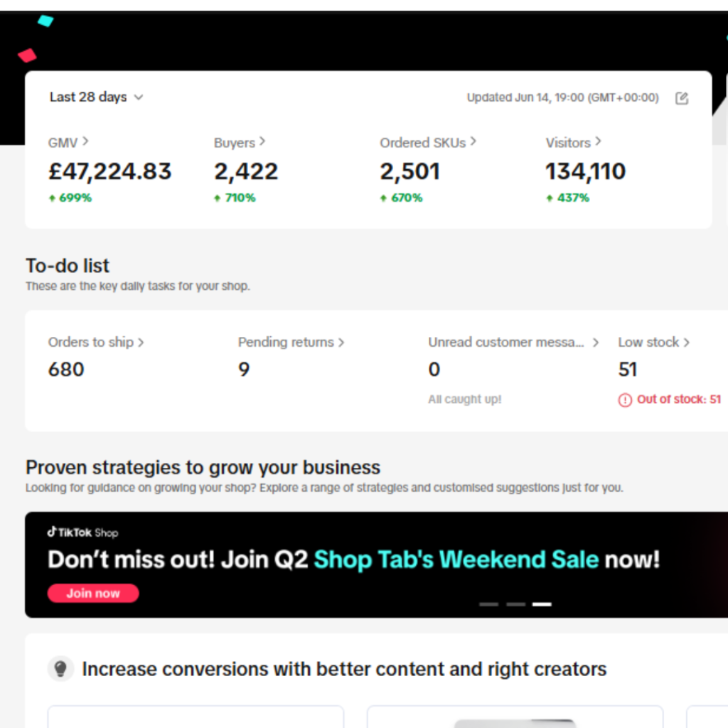Image resolution: width=728 pixels, height=728 pixels.
Task: Open the Last 28 days date dropdown
Action: [96, 97]
